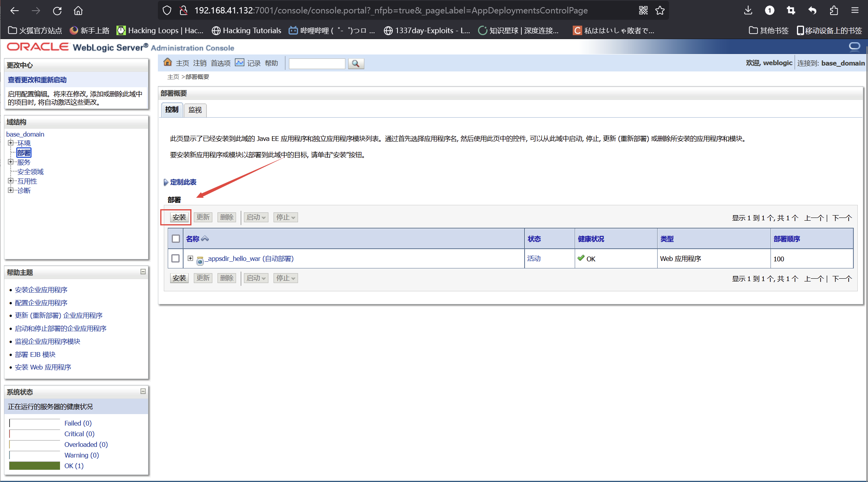Click the undo arrow extension icon

[x=812, y=11]
